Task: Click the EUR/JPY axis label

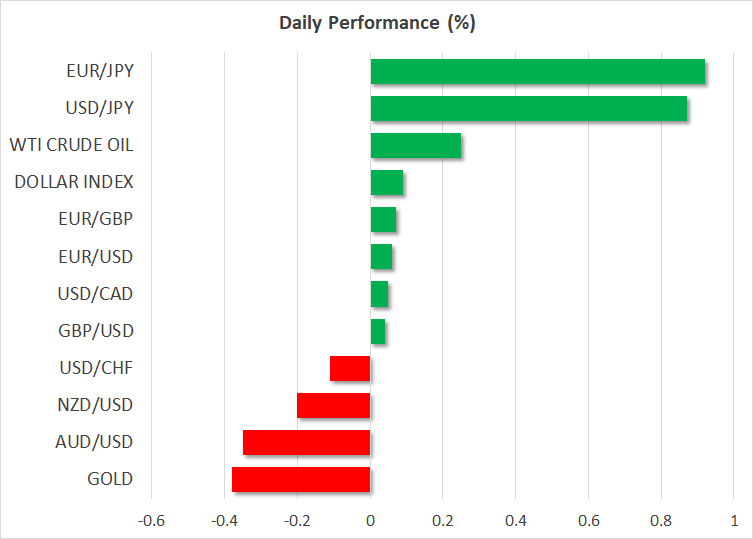Action: tap(99, 72)
